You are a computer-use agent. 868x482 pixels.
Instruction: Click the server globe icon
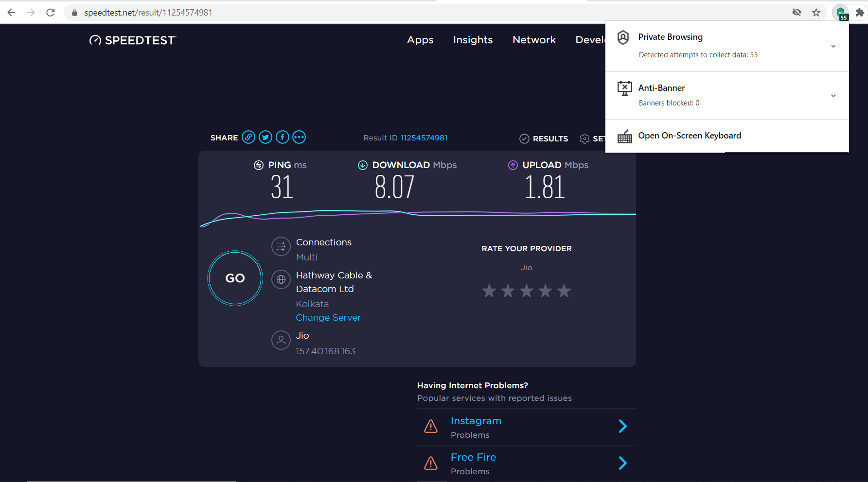pyautogui.click(x=281, y=280)
